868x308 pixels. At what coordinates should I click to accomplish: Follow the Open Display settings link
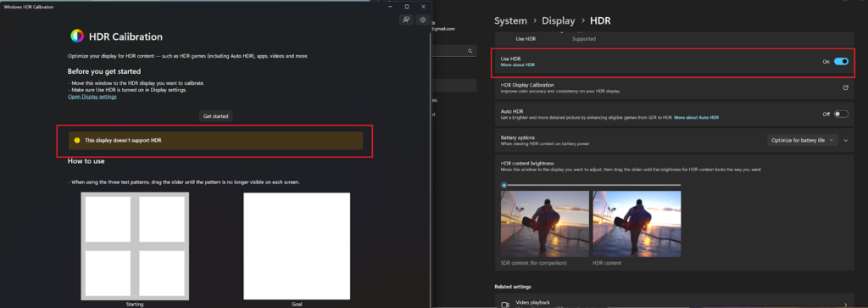point(92,97)
